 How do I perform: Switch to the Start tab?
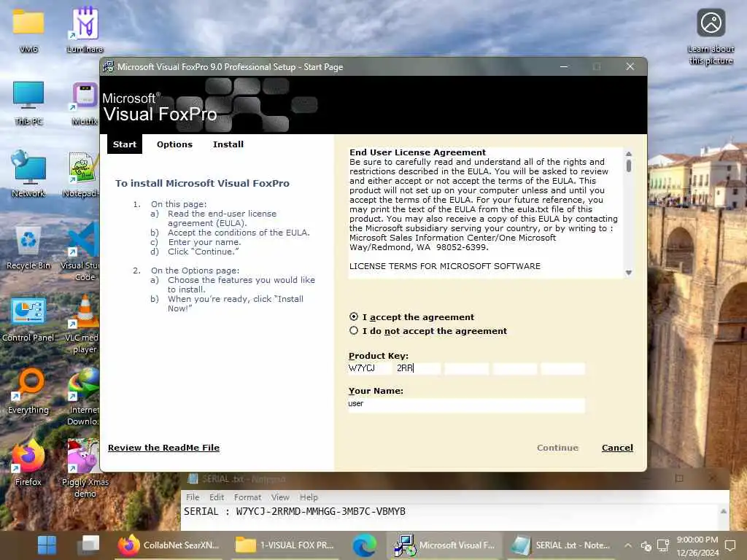(125, 144)
